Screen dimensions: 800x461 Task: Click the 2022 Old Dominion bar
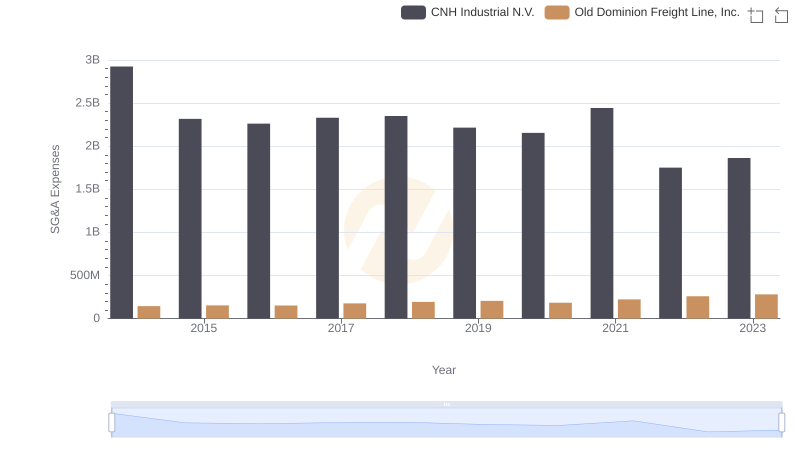pos(698,307)
